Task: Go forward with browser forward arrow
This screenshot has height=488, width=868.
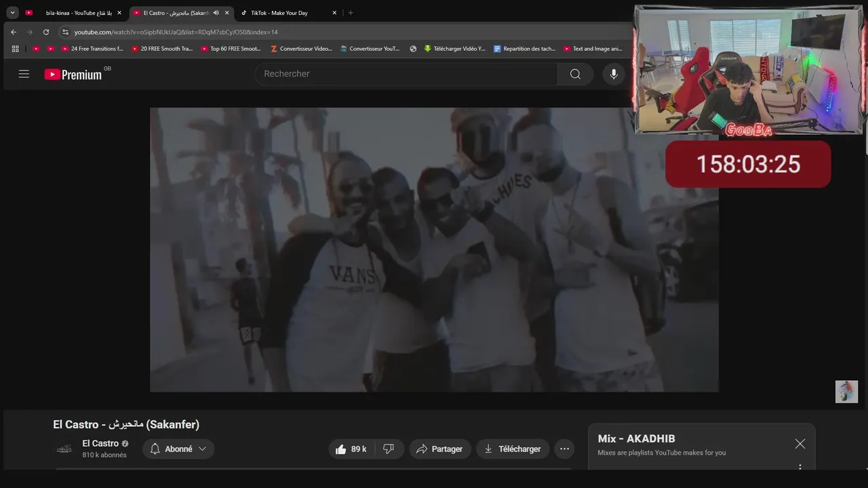Action: coord(30,32)
